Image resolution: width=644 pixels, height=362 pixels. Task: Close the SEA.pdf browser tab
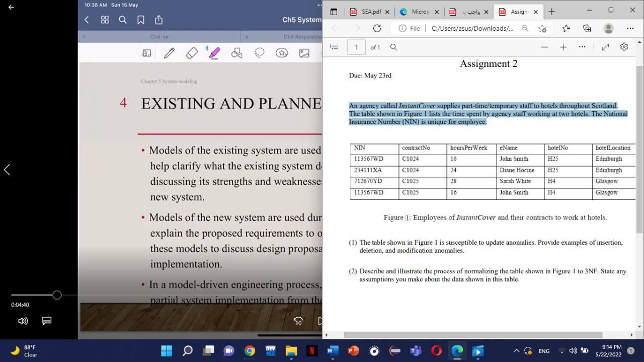(387, 12)
